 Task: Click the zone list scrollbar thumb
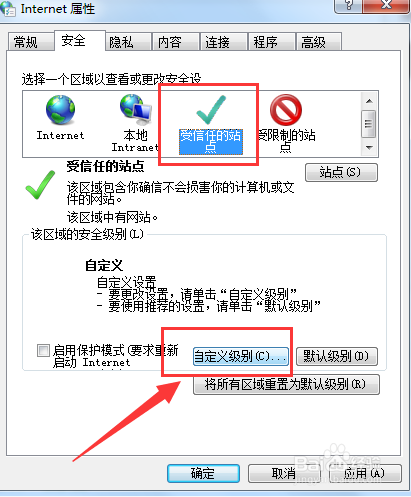coord(369,124)
